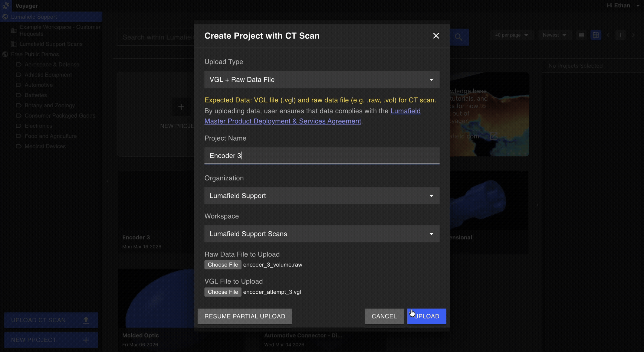Image resolution: width=644 pixels, height=352 pixels.
Task: Click the Upload CT Scan arrow icon
Action: [86, 320]
